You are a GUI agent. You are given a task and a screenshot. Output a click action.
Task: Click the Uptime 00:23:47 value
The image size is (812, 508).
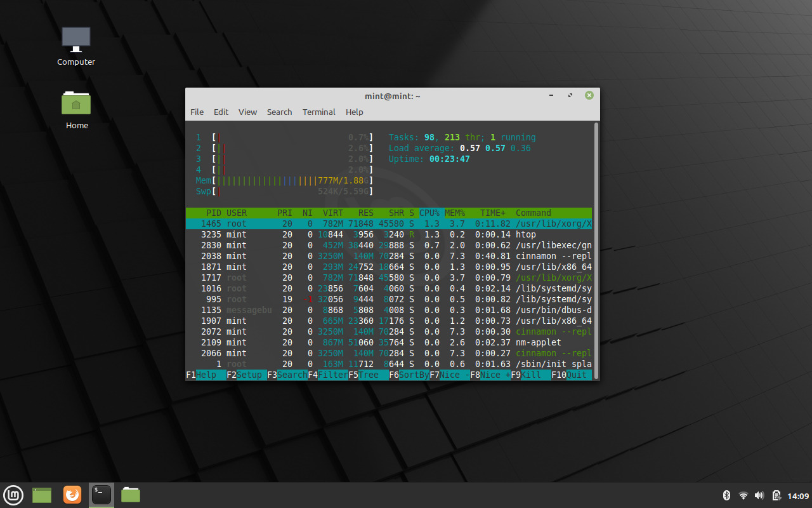pyautogui.click(x=450, y=159)
